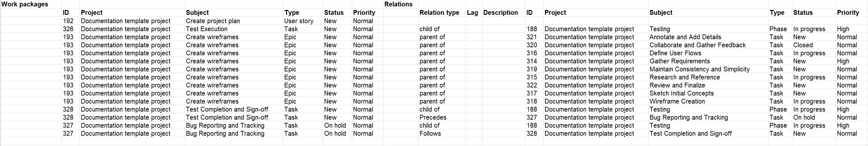
Task: Select the "Relation type" column header
Action: tap(439, 13)
